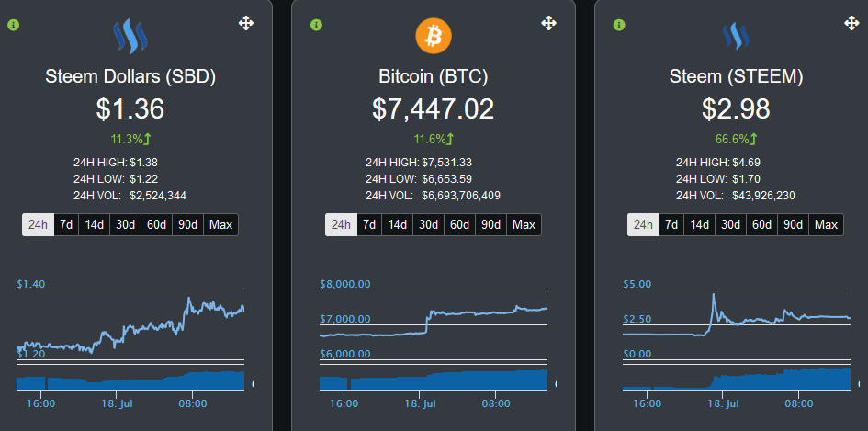Select the 60d range on Steem Dollars card

(x=157, y=225)
